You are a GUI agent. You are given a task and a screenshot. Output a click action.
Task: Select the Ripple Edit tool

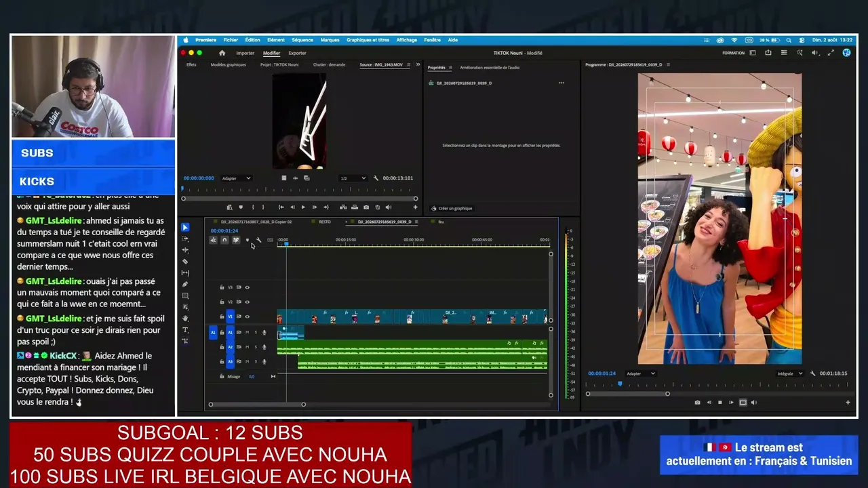pyautogui.click(x=185, y=250)
